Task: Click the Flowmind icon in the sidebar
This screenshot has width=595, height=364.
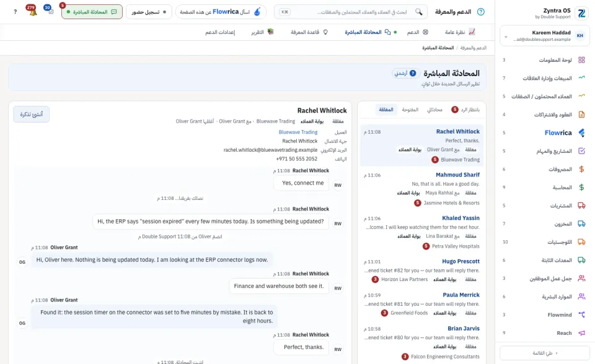Action: coord(581,314)
